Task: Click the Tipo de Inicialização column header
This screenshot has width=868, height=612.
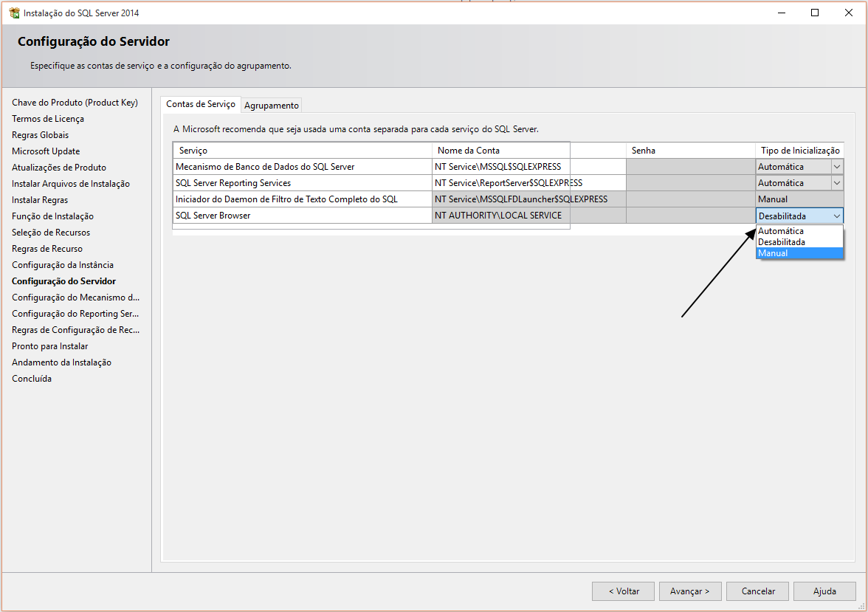Action: (x=800, y=150)
